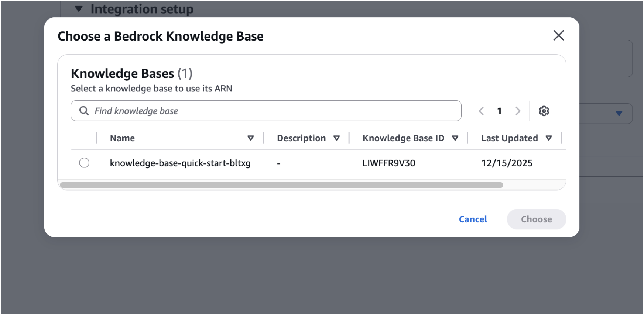Screen dimensions: 644x315
Task: Cancel the knowledge base selection
Action: (473, 219)
